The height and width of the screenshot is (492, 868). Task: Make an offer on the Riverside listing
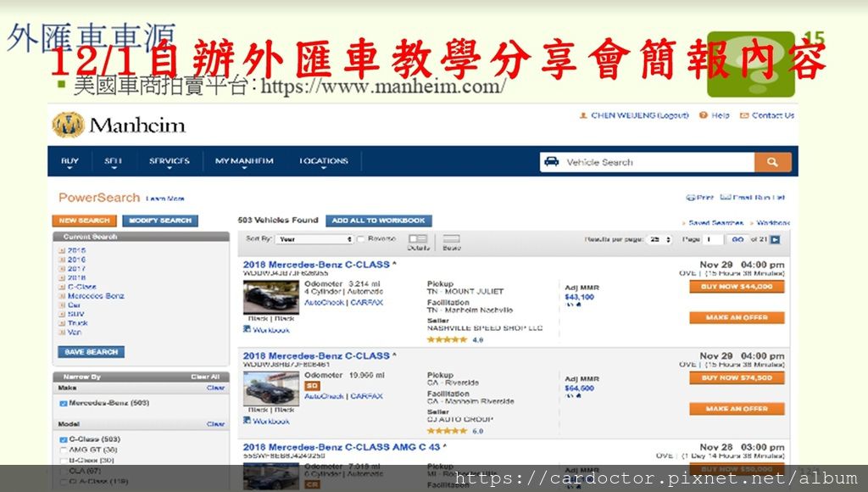pos(737,409)
